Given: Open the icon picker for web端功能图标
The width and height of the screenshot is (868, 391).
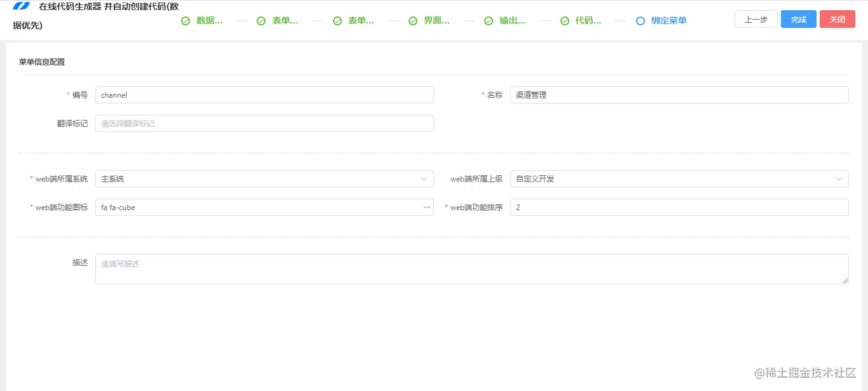Looking at the screenshot, I should 426,207.
